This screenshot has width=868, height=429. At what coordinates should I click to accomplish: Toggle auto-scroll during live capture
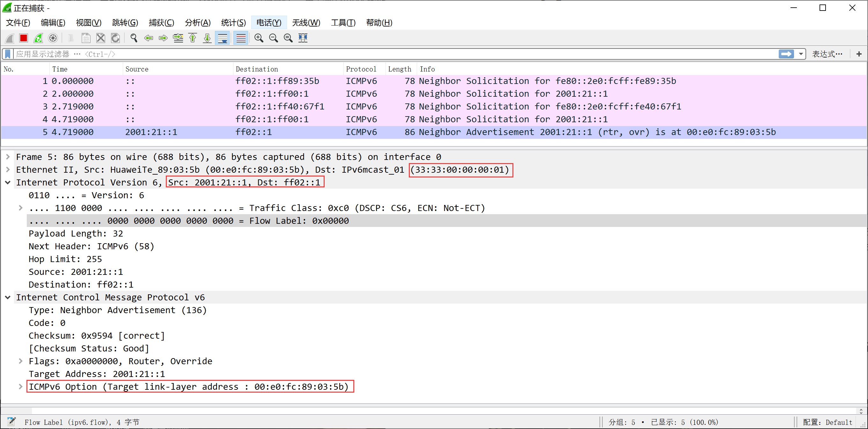pos(222,38)
